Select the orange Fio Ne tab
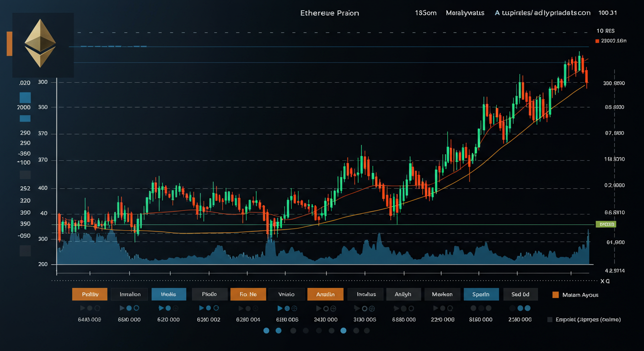Image resolution: width=644 pixels, height=351 pixels. pyautogui.click(x=248, y=294)
